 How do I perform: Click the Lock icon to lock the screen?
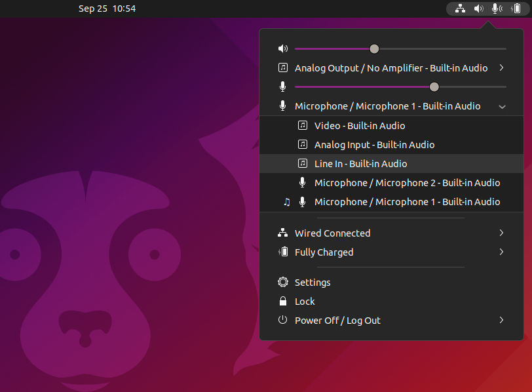click(282, 302)
